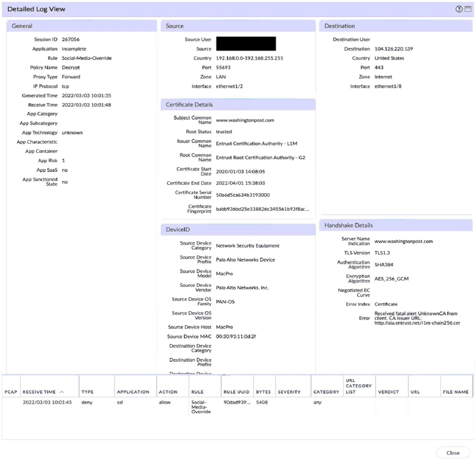Click serial number 50a6d5ca634b3193000
This screenshot has height=463, width=476.
[243, 195]
